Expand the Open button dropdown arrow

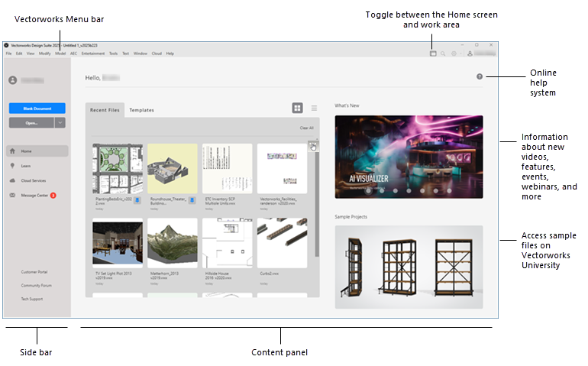point(60,122)
